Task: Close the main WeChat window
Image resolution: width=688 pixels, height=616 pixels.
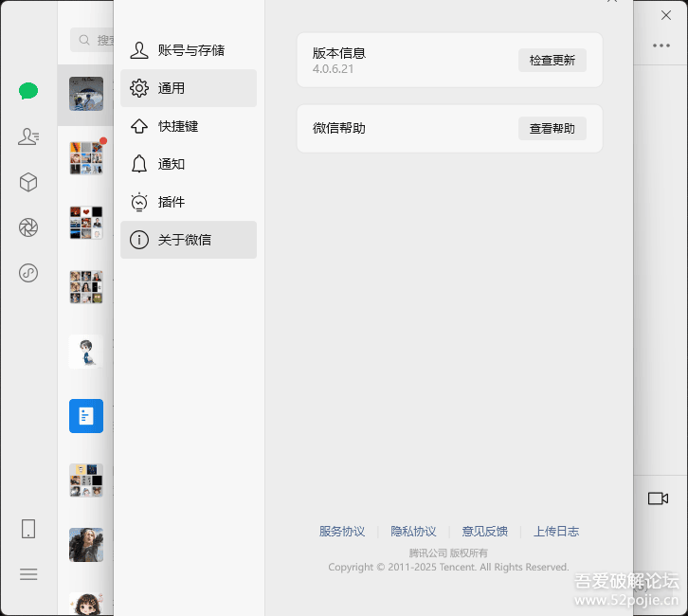Action: [x=666, y=15]
